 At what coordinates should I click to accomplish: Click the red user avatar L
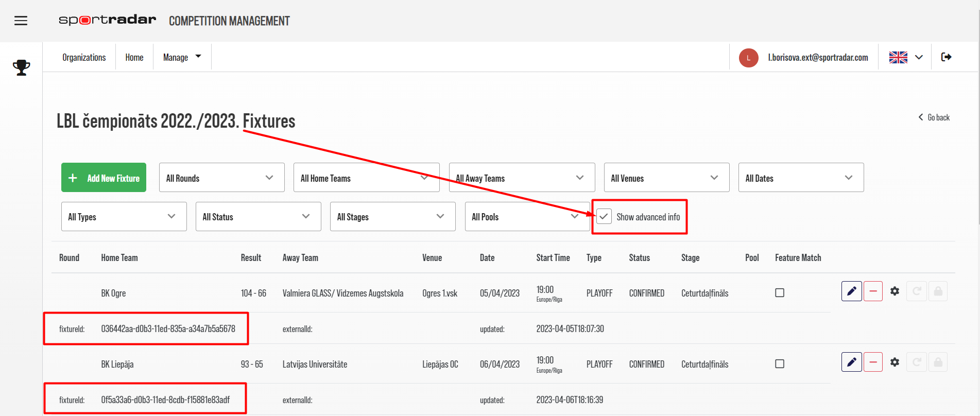click(748, 58)
